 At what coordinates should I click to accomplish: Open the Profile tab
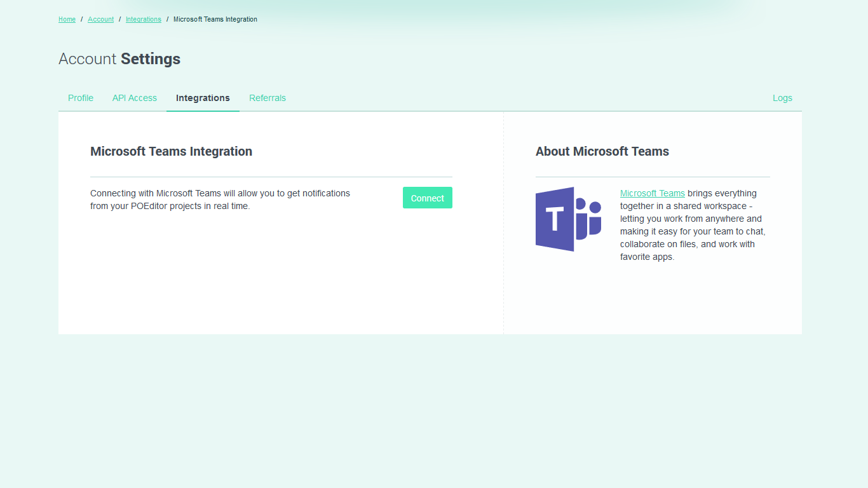(x=81, y=98)
